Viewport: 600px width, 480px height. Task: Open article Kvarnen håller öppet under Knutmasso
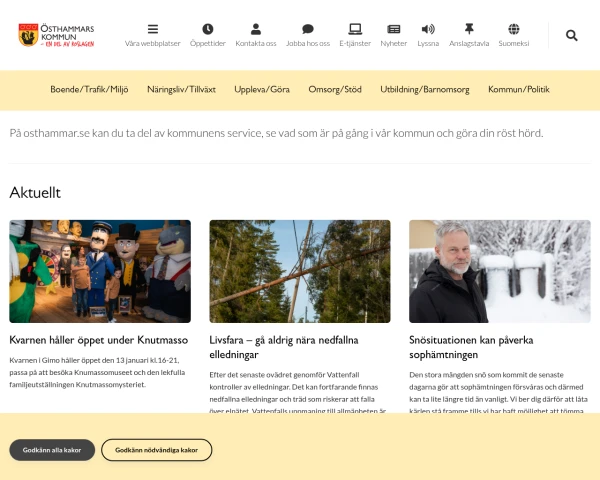click(99, 340)
